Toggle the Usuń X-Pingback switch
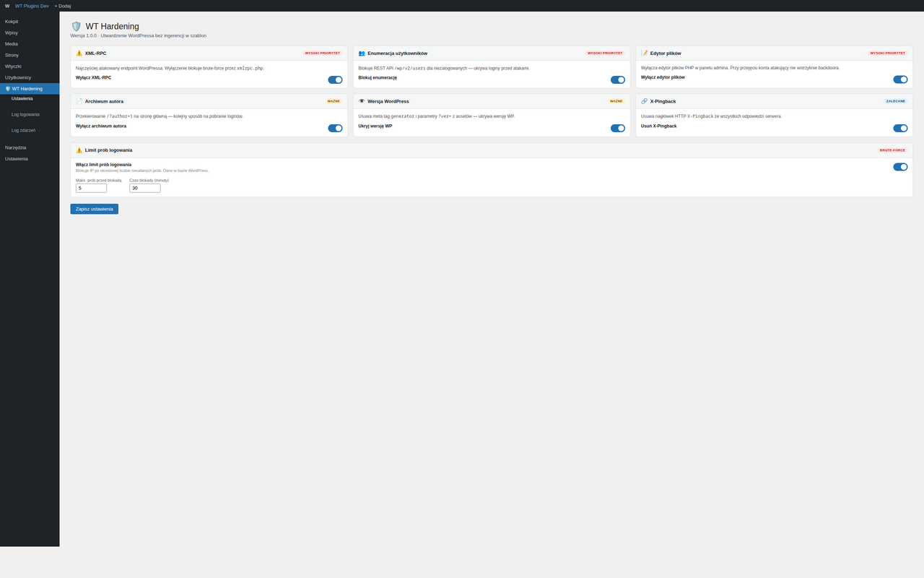Image resolution: width=924 pixels, height=578 pixels. coord(900,128)
